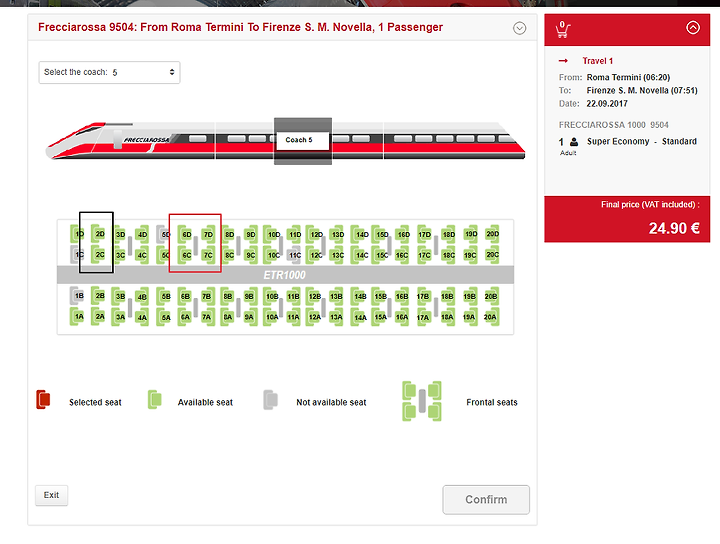Select seat 7C

208,255
